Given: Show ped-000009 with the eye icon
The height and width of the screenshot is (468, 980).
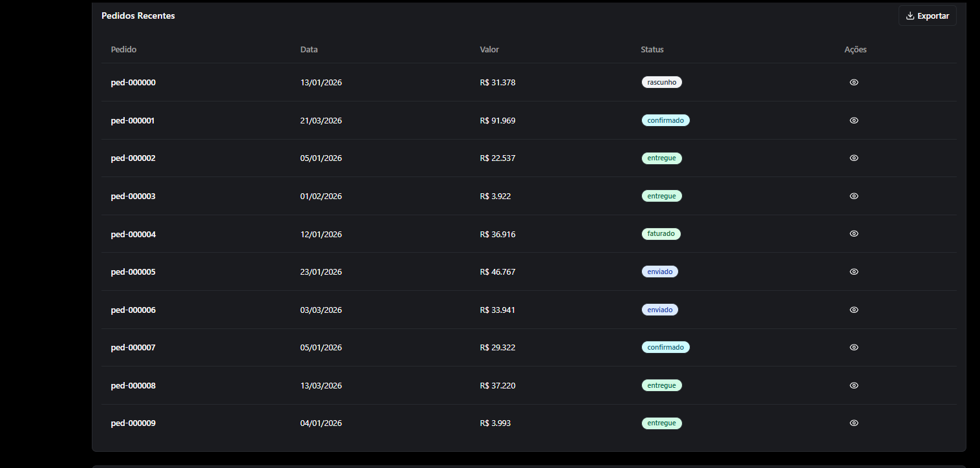Looking at the screenshot, I should [854, 423].
